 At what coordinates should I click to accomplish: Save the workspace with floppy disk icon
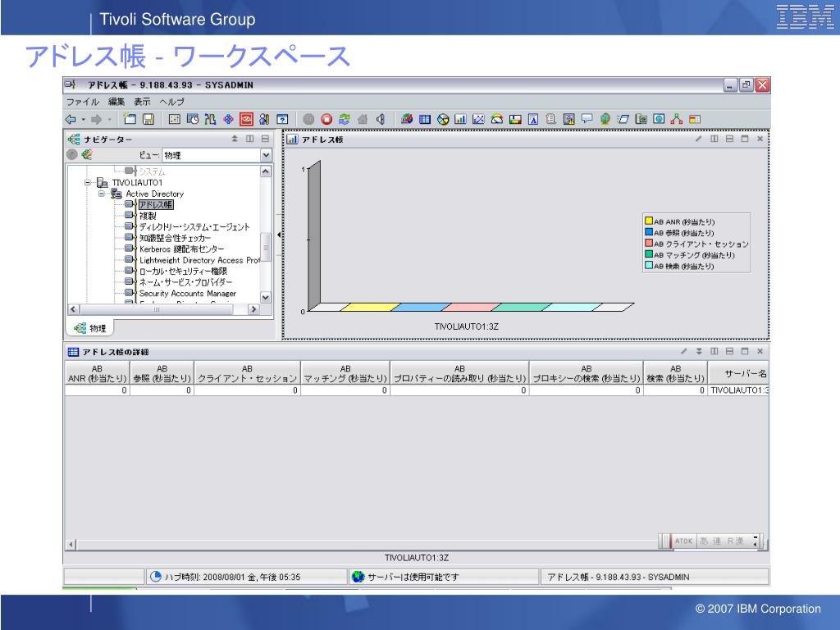148,119
